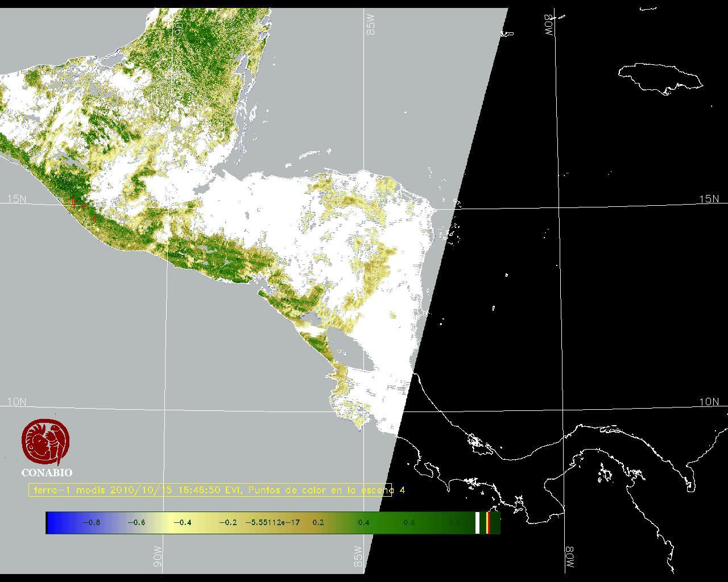This screenshot has height=582, width=728.
Task: Click the southernmost red hotspot cross marker
Action: 95,218
